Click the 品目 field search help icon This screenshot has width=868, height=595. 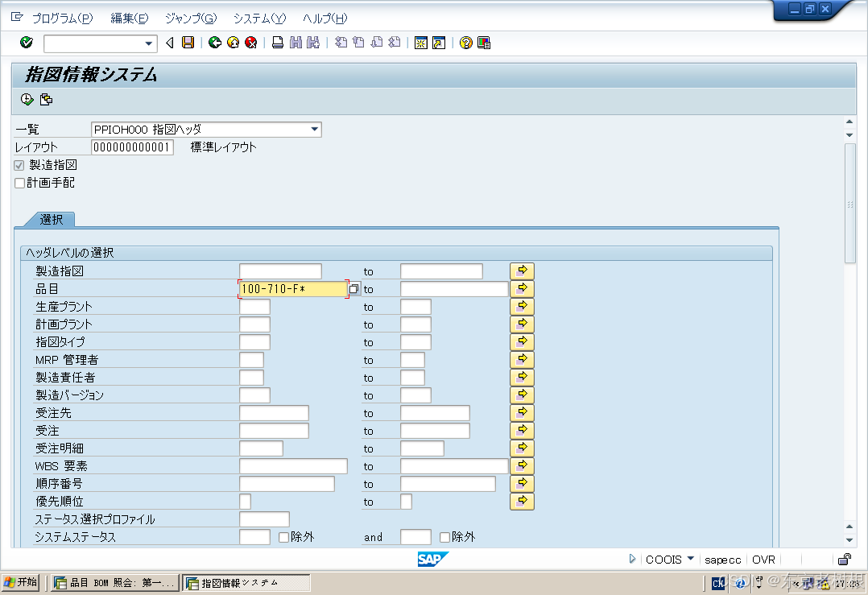(353, 289)
